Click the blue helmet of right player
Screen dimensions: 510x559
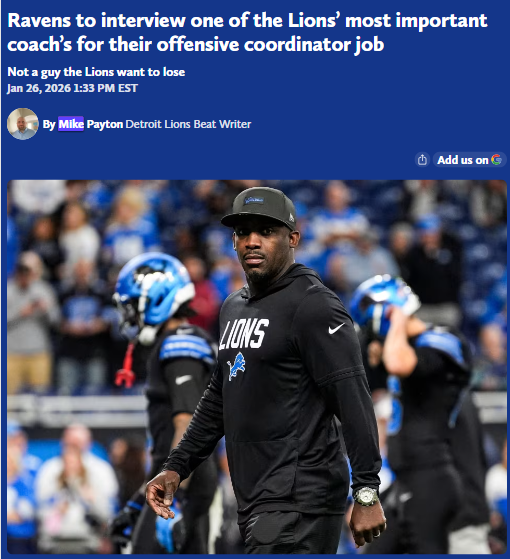click(x=383, y=304)
